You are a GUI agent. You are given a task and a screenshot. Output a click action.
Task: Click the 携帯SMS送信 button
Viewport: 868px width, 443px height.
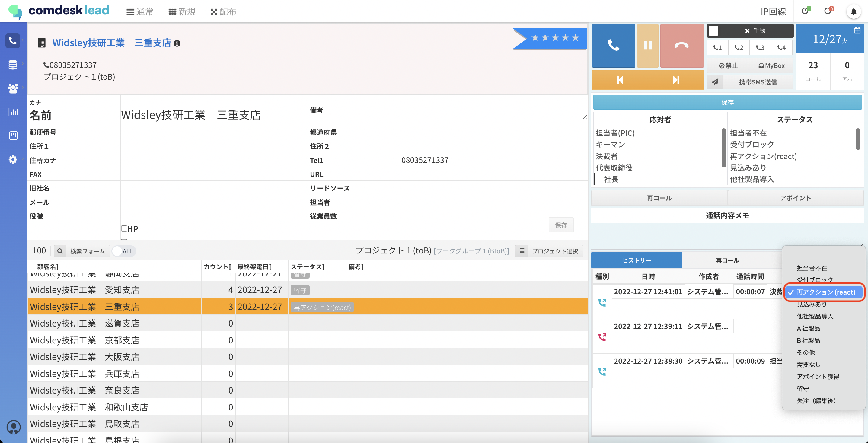point(758,82)
